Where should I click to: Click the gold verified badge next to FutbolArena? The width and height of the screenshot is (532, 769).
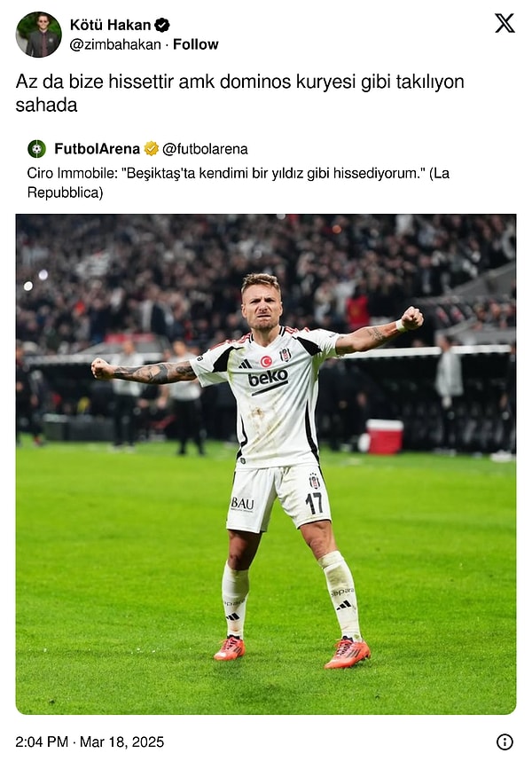(x=152, y=149)
